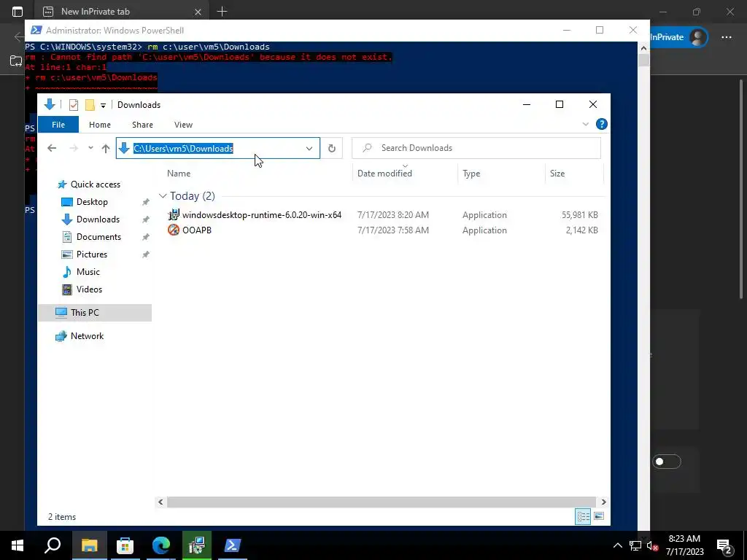
Task: Open Documents in the navigation pane
Action: 98,237
